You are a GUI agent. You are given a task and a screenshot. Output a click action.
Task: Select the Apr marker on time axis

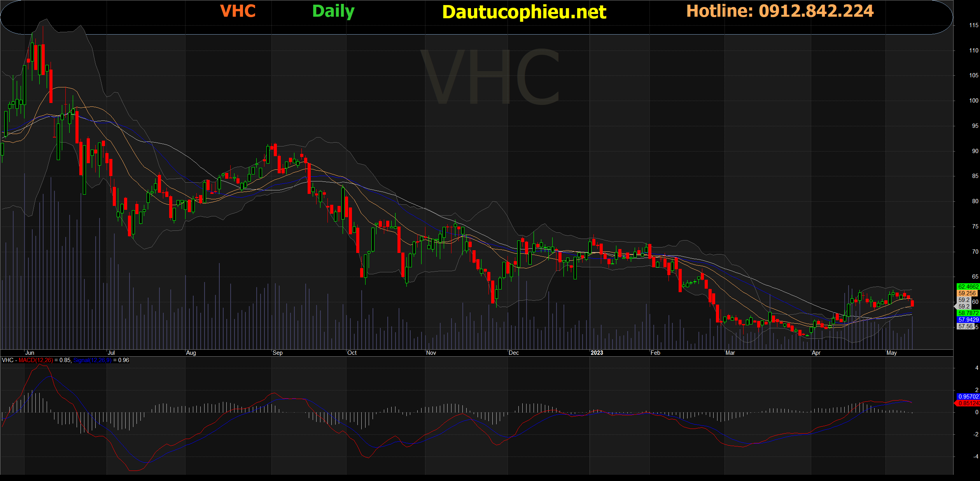[x=816, y=353]
